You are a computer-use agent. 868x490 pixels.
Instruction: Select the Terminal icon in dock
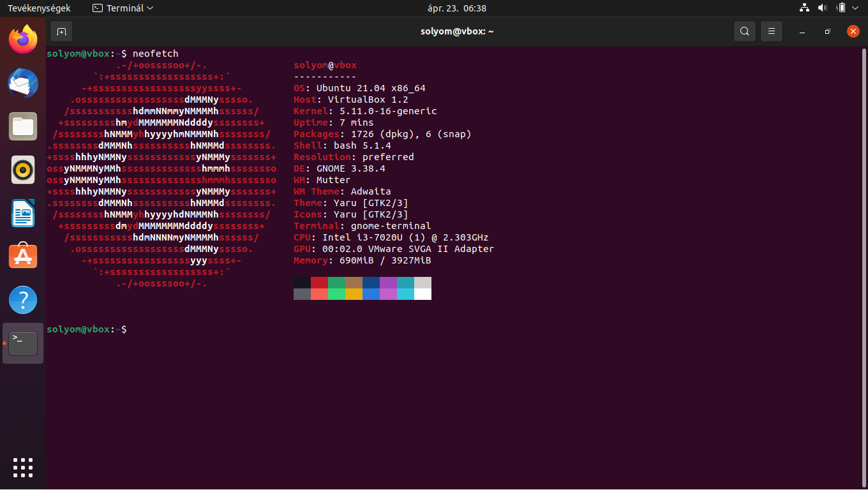click(23, 343)
